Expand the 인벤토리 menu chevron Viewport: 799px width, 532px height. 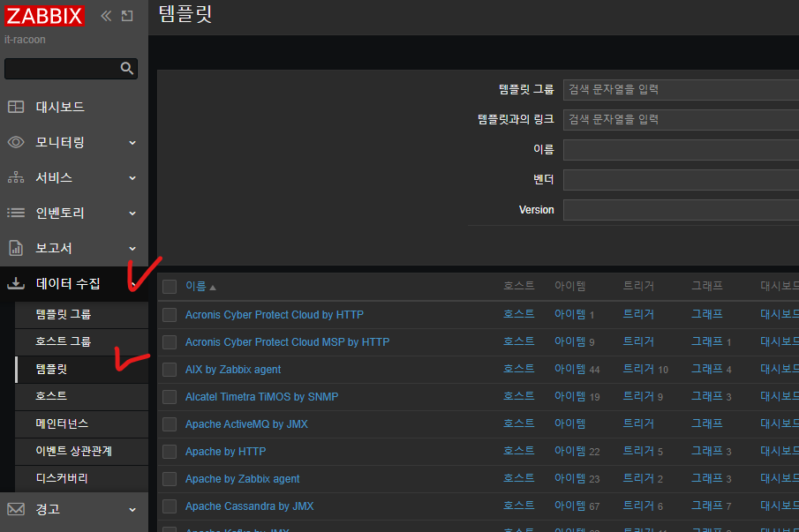[132, 214]
